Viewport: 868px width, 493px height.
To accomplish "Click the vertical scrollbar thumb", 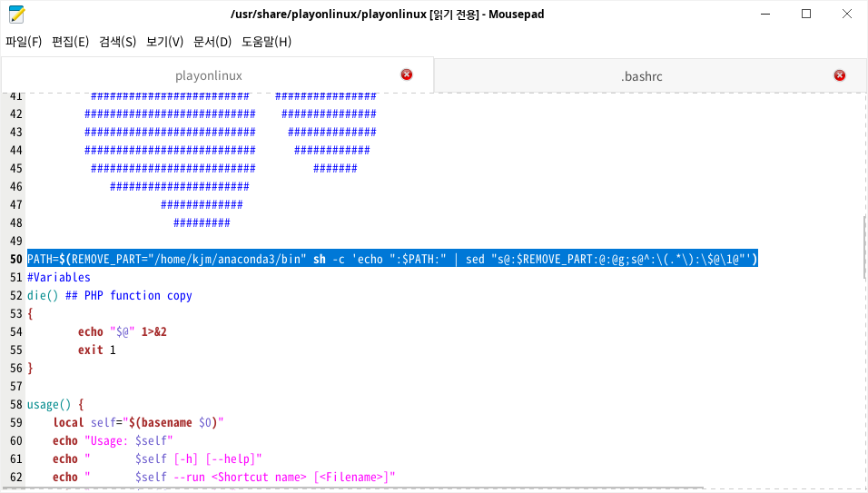I will (864, 247).
